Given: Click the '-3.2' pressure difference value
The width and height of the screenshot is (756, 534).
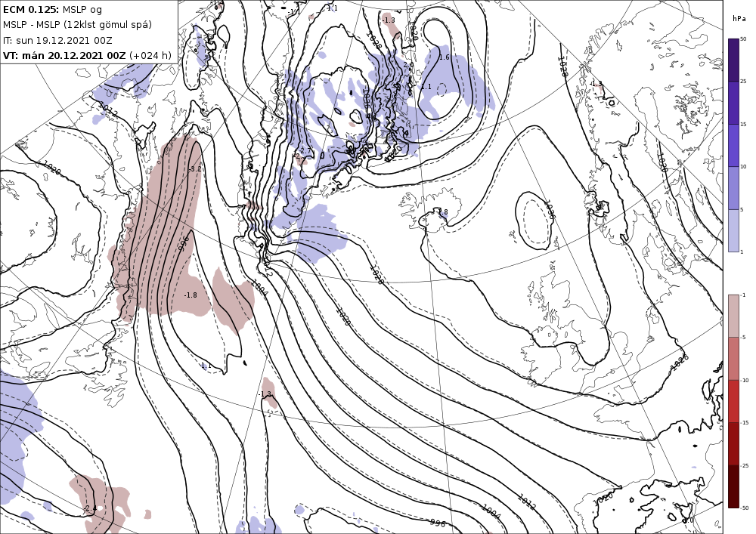Looking at the screenshot, I should tap(195, 169).
